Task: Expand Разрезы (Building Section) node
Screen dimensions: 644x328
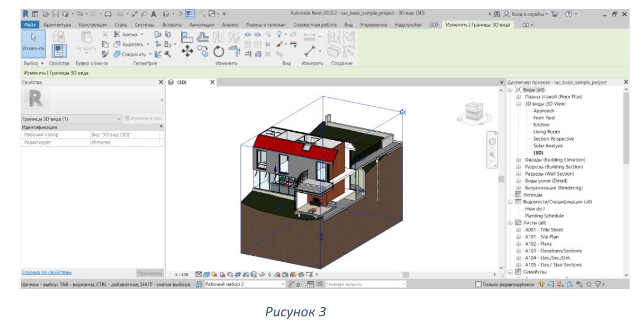Action: tap(519, 167)
